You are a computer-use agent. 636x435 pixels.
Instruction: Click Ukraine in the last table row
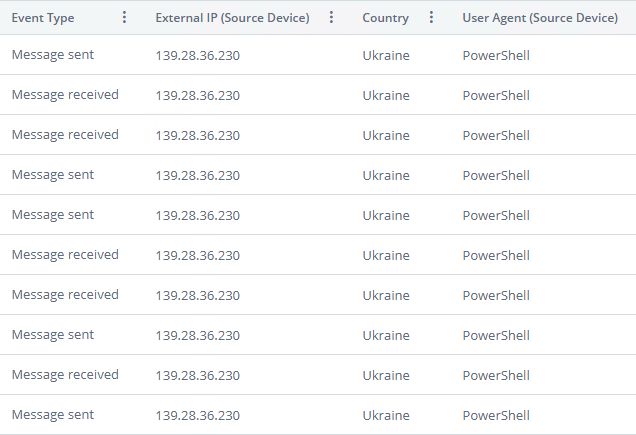(385, 415)
